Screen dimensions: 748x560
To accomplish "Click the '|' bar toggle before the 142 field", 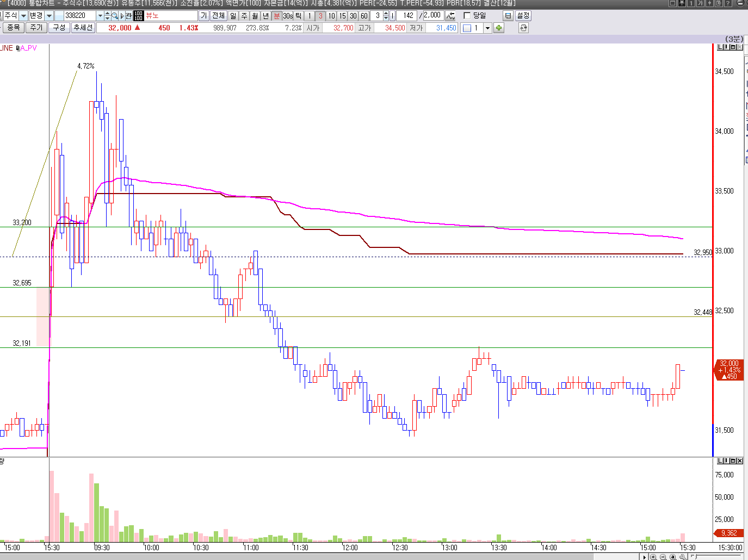I will [393, 16].
